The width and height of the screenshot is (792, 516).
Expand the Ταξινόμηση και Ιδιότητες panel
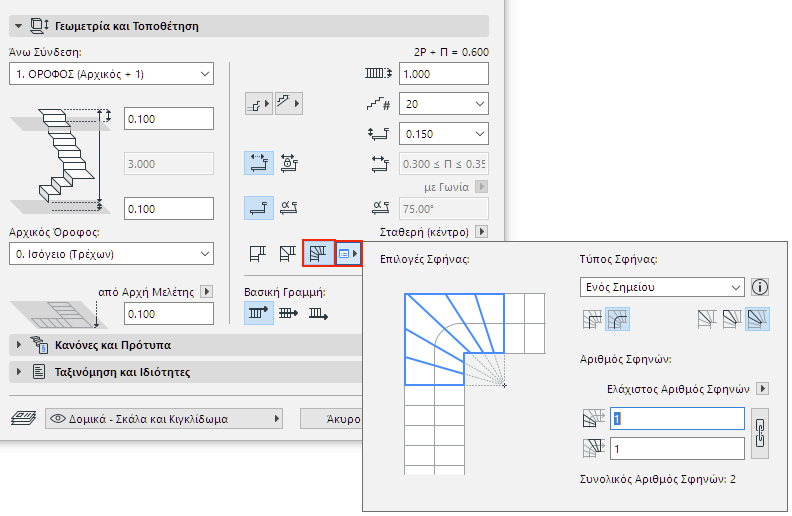click(x=19, y=372)
